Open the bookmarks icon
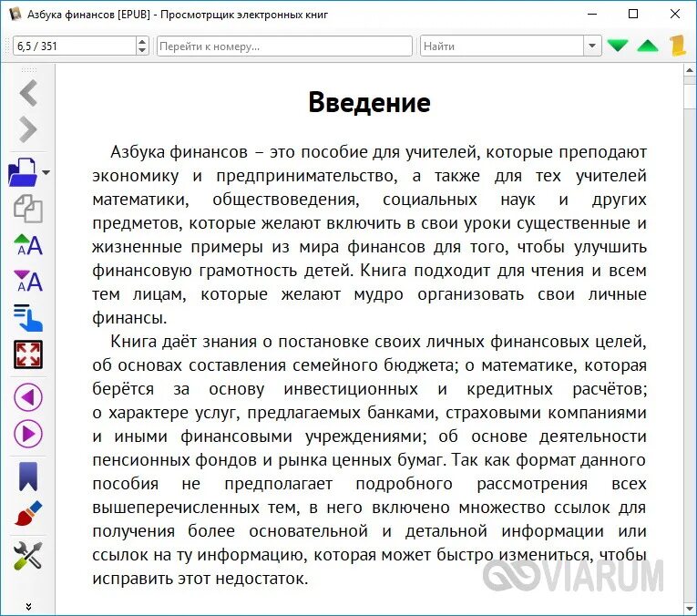This screenshot has width=697, height=616. (28, 476)
